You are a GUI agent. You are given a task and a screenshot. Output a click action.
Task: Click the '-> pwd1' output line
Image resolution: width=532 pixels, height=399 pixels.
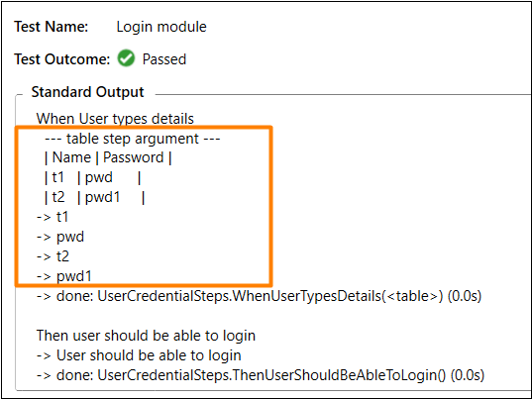[64, 276]
